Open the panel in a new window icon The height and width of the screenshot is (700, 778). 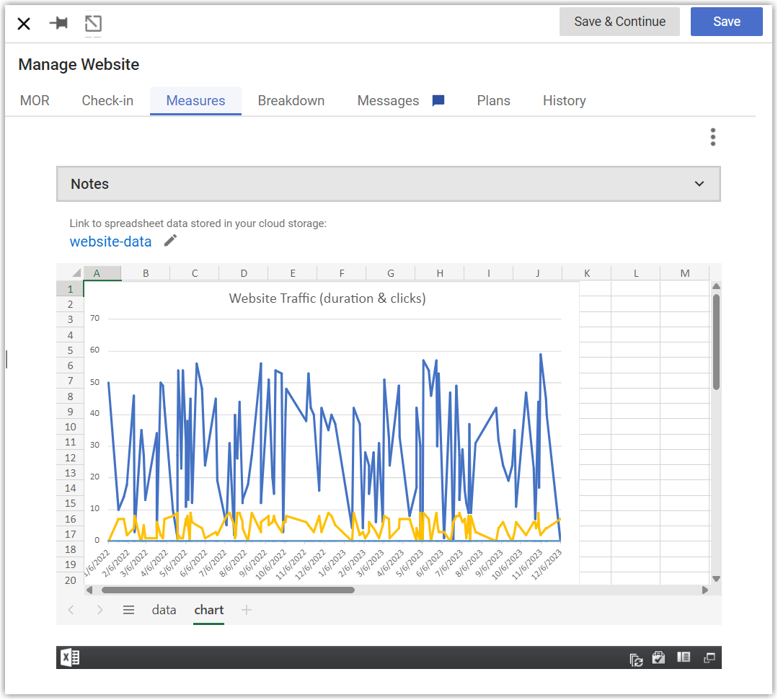pos(93,23)
